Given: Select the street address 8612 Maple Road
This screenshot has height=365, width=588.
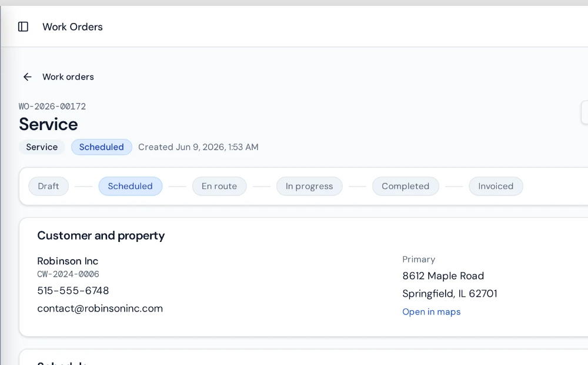Looking at the screenshot, I should (x=443, y=276).
